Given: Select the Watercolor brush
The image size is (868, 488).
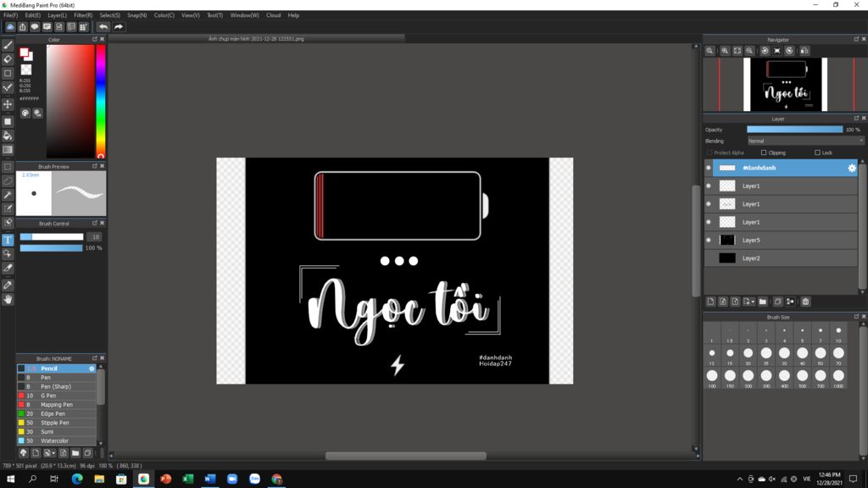Looking at the screenshot, I should [x=57, y=441].
